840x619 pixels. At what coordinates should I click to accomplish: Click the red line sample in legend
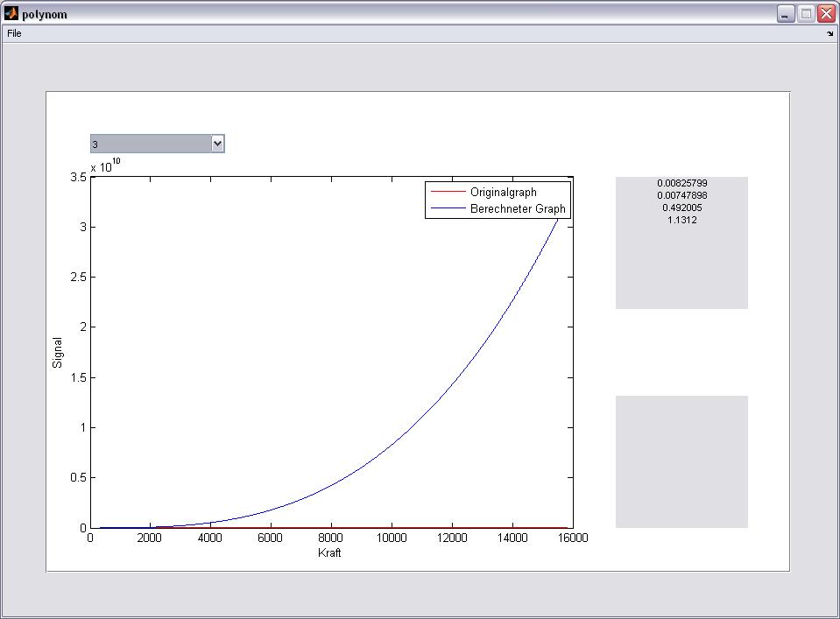[446, 193]
